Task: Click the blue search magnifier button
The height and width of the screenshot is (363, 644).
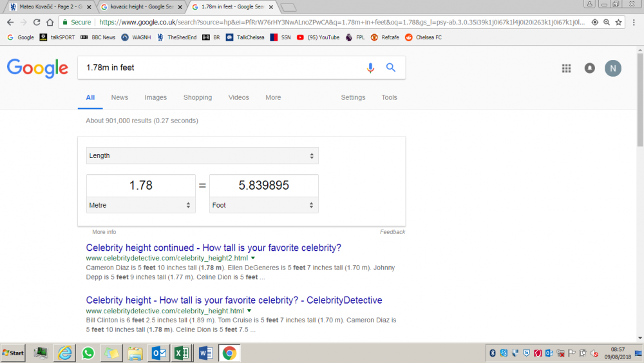Action: click(x=391, y=68)
